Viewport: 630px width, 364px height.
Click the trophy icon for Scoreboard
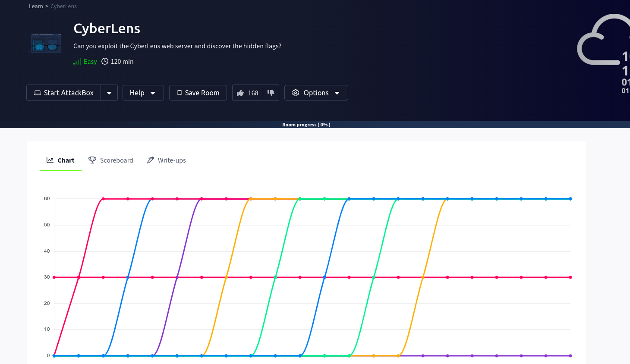[x=92, y=160]
